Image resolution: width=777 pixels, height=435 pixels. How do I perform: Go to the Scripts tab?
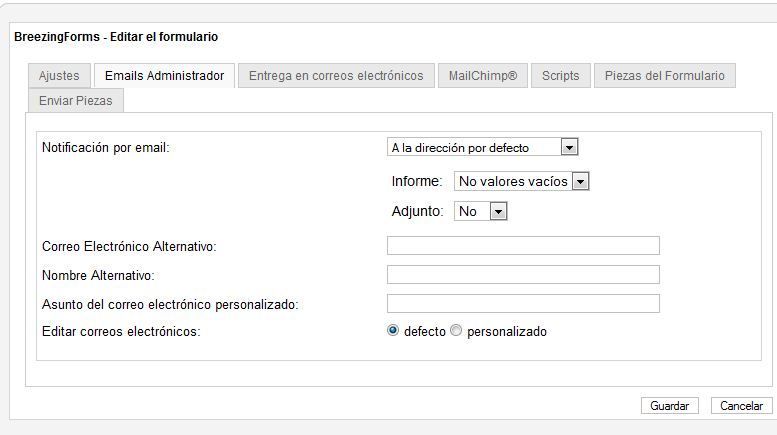click(x=560, y=76)
